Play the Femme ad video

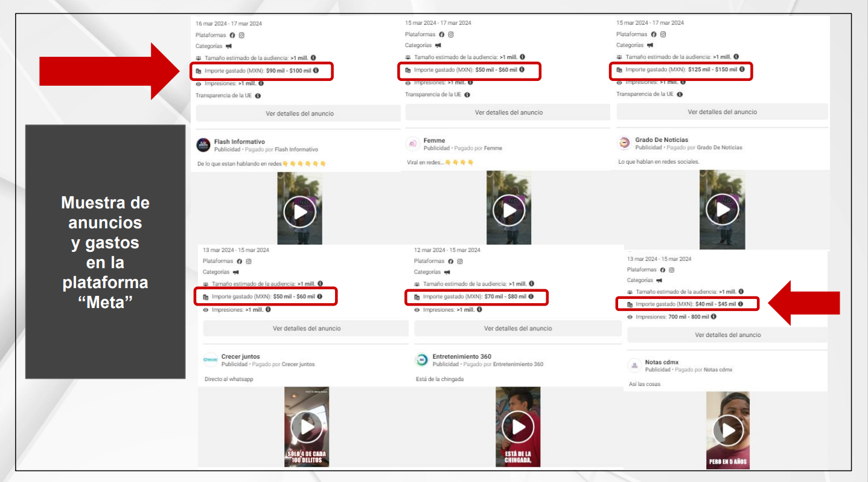click(x=509, y=211)
